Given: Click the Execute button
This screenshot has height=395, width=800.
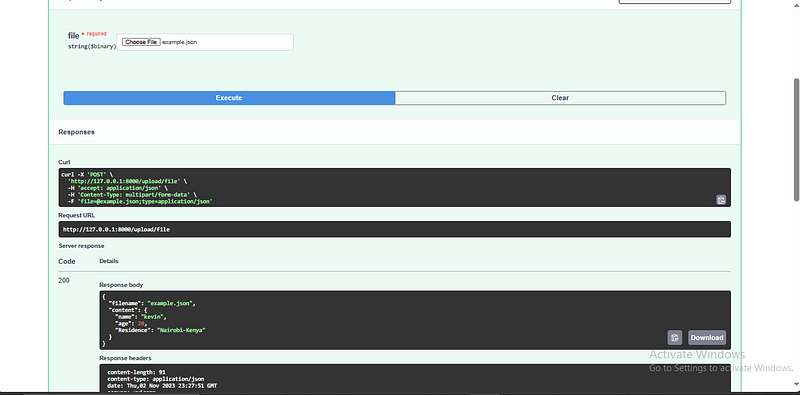Looking at the screenshot, I should 229,98.
